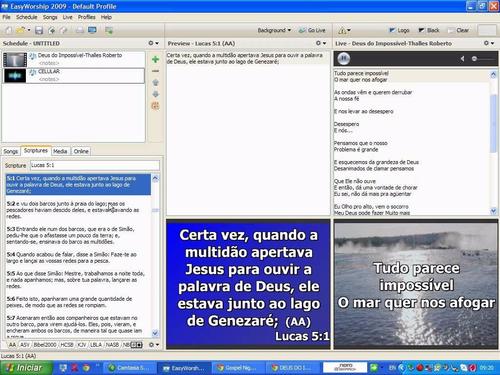The width and height of the screenshot is (500, 375).
Task: Switch to the Songs tab
Action: point(11,151)
